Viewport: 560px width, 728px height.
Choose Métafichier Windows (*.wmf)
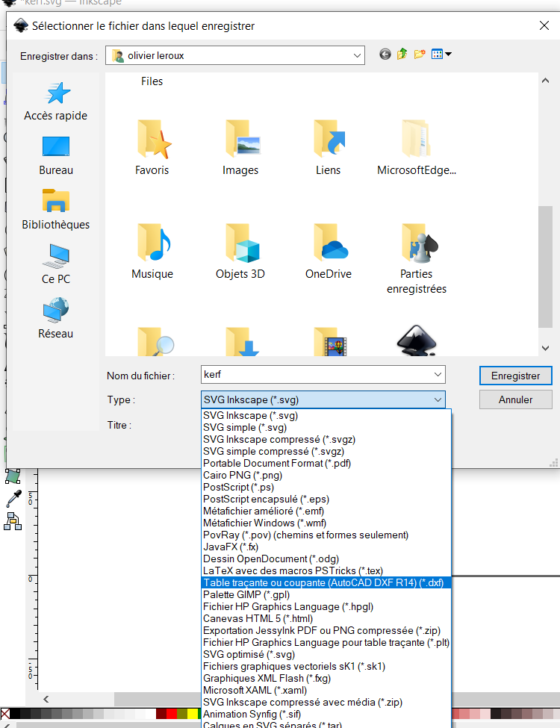click(326, 523)
